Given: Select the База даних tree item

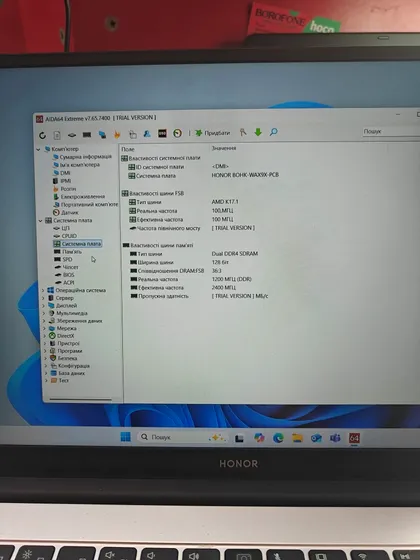Looking at the screenshot, I should pos(68,373).
